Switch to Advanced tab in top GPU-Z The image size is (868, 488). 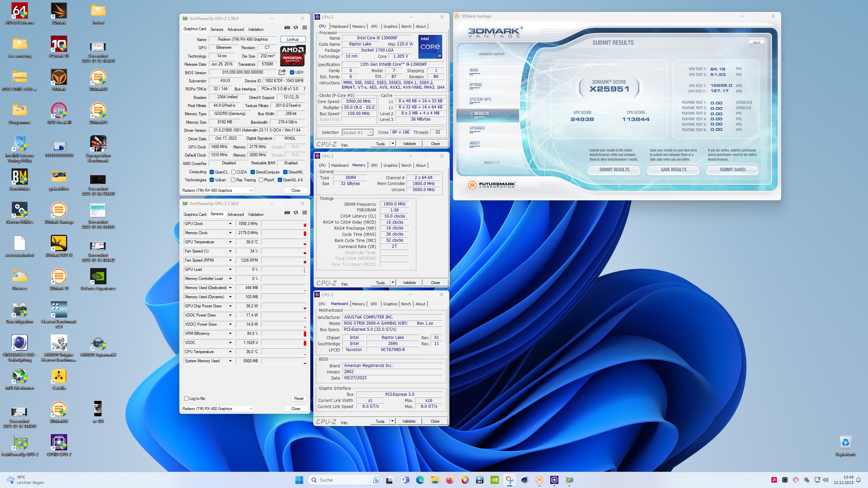(x=236, y=29)
